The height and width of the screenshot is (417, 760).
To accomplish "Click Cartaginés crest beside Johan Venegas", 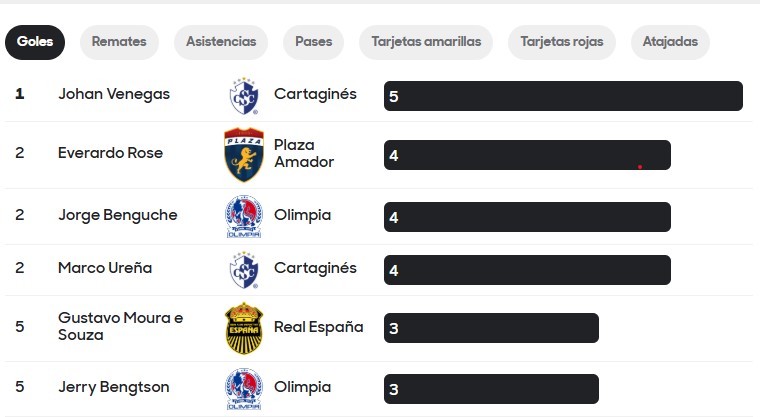I will tap(244, 96).
